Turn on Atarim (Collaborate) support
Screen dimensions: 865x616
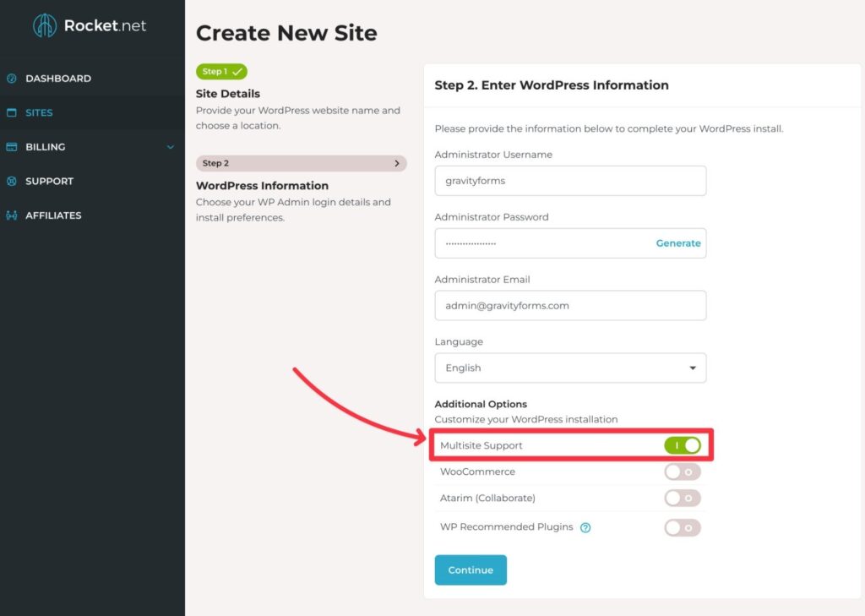pyautogui.click(x=682, y=498)
